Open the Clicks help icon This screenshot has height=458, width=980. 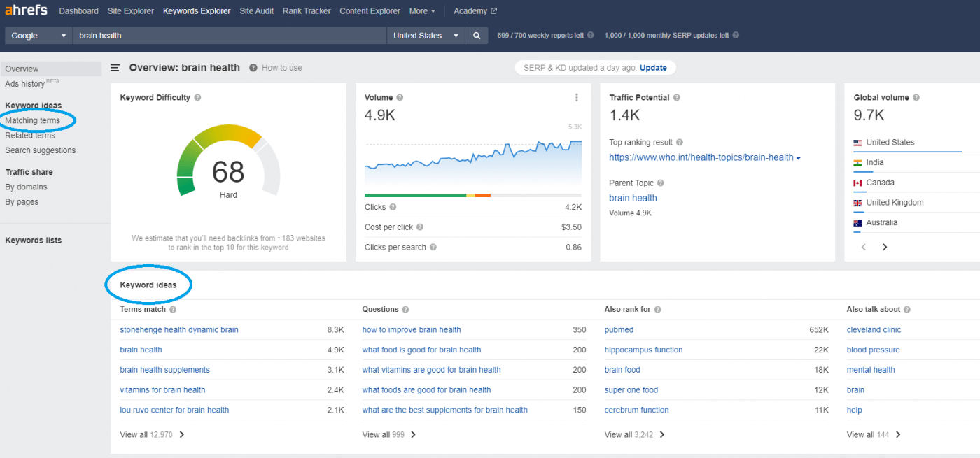(x=393, y=208)
